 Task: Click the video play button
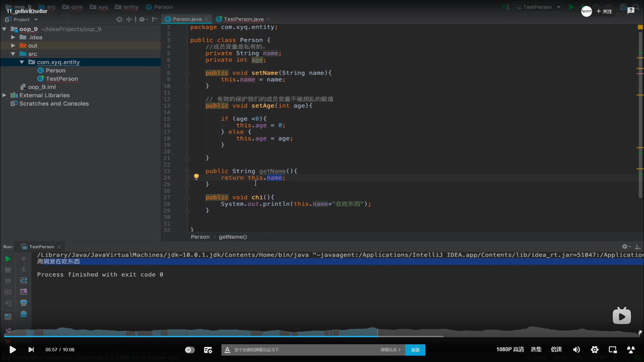pos(12,350)
